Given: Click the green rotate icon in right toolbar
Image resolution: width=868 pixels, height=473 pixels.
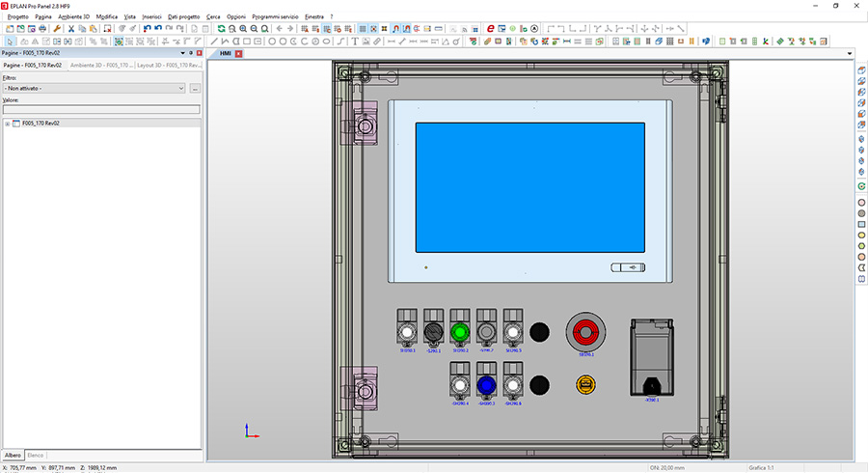Looking at the screenshot, I should click(x=861, y=185).
